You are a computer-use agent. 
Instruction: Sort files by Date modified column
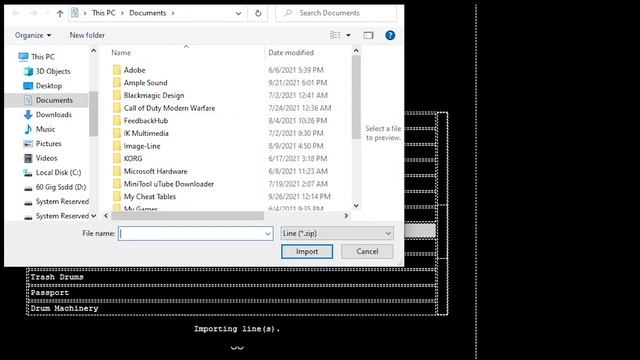click(x=291, y=53)
